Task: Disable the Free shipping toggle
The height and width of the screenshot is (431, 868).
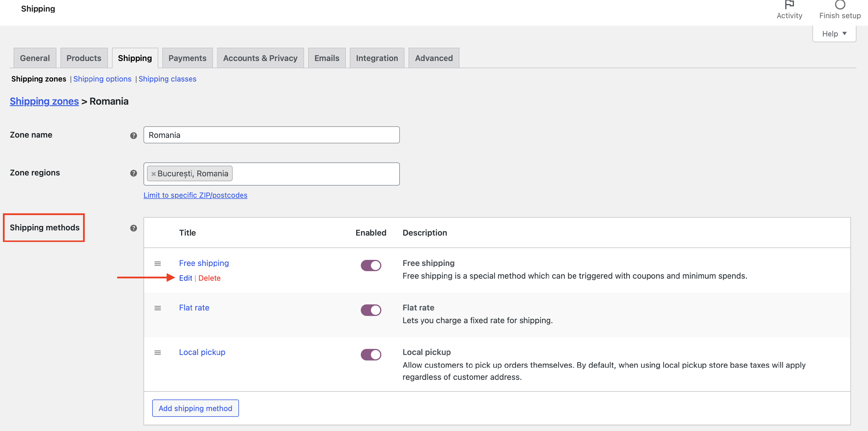Action: tap(371, 265)
